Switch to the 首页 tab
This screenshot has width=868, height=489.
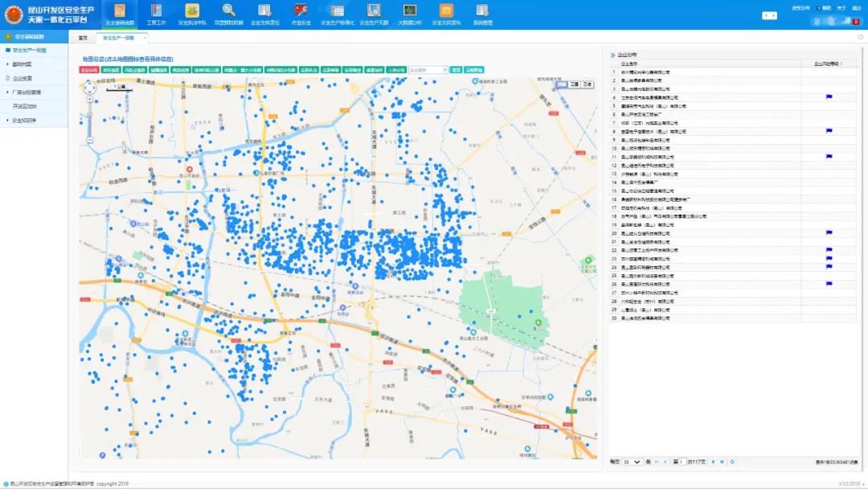pyautogui.click(x=83, y=38)
